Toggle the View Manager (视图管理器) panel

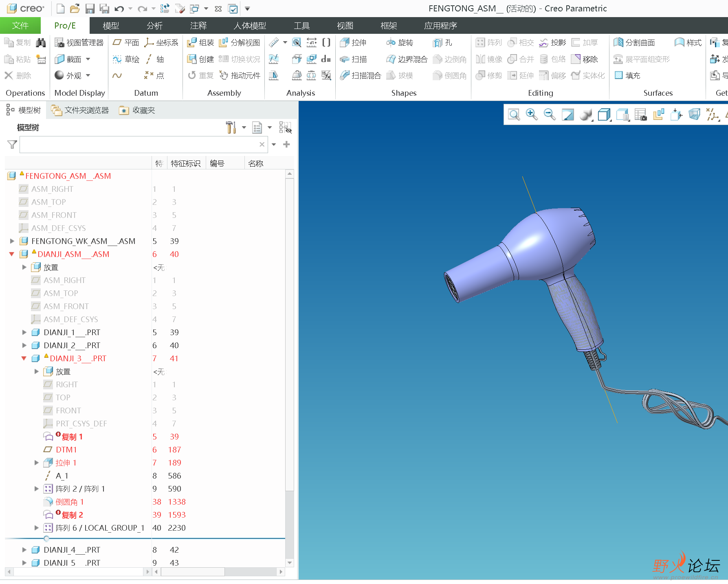[x=59, y=43]
